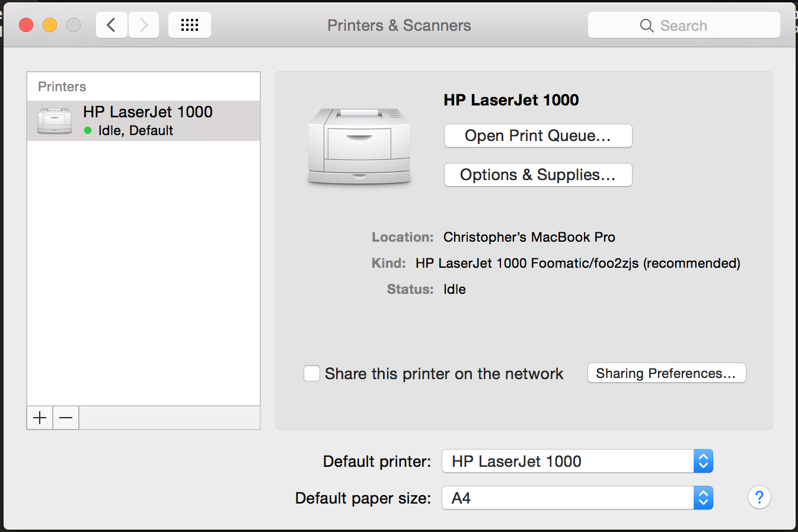This screenshot has width=798, height=532.
Task: Open help with the question mark button
Action: (759, 497)
